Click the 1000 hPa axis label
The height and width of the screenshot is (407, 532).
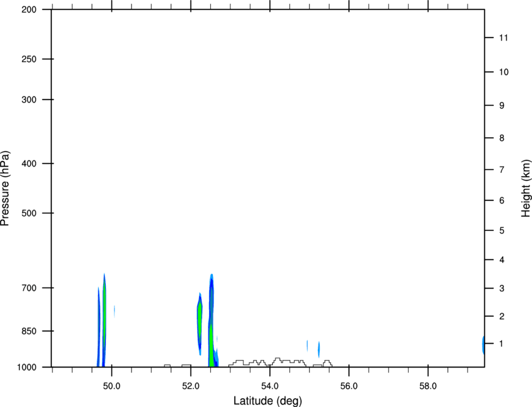pyautogui.click(x=26, y=368)
